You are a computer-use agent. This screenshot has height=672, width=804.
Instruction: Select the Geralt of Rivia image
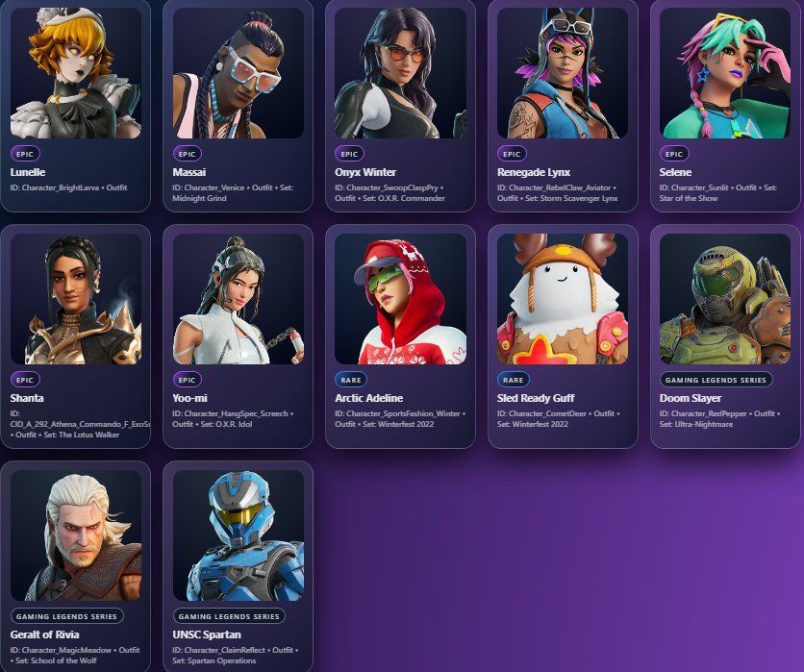click(76, 535)
